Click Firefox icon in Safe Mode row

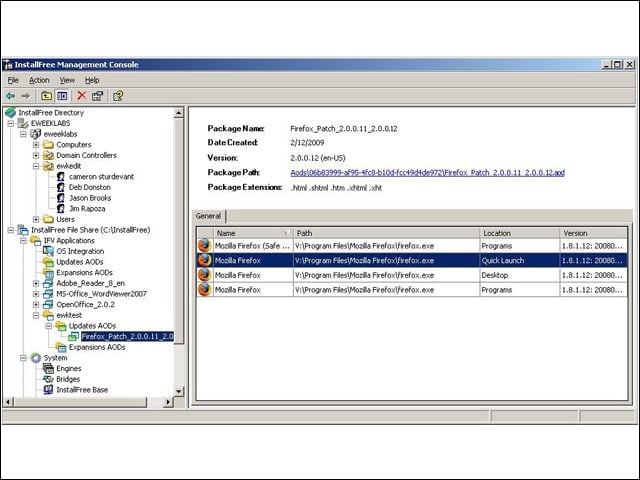(x=204, y=245)
